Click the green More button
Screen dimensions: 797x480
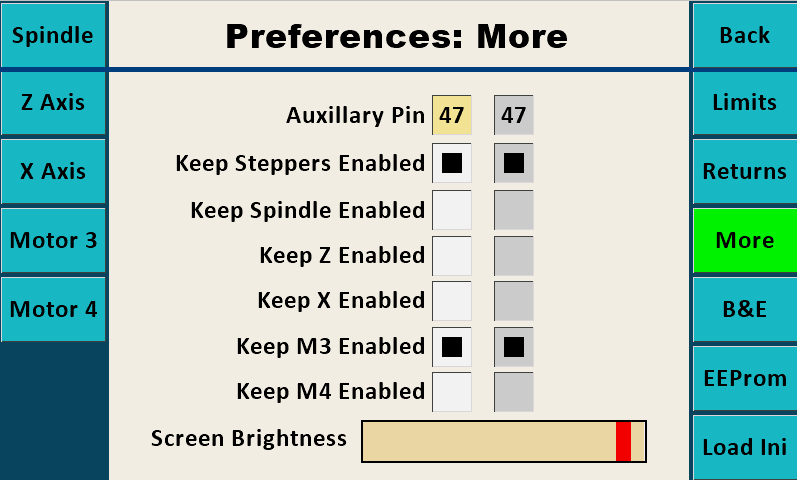coord(744,240)
